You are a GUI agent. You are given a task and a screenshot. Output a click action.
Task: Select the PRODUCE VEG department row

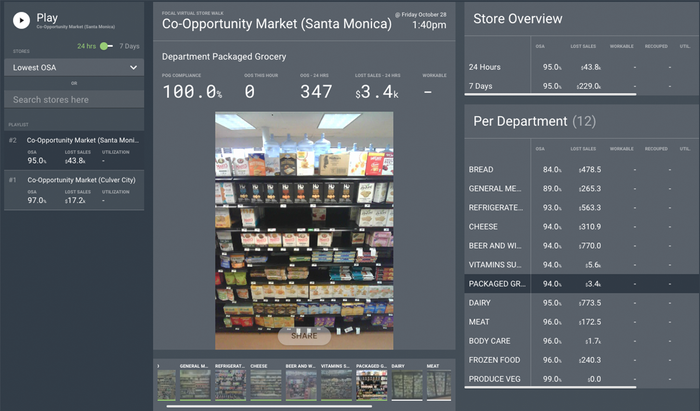[x=582, y=379]
